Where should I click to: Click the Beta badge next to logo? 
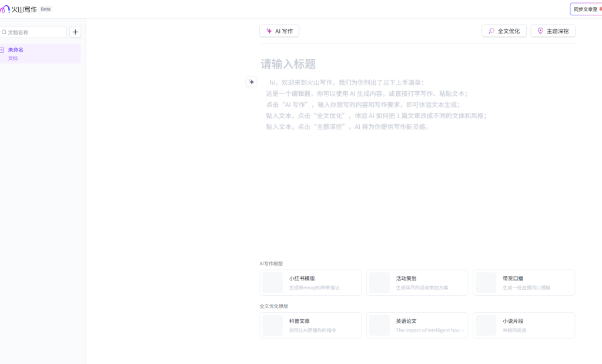click(45, 9)
